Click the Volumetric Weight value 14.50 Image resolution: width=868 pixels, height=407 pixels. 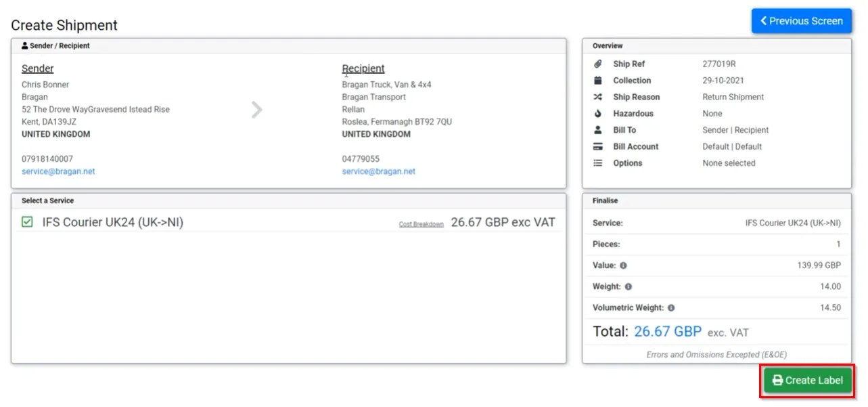(x=831, y=308)
